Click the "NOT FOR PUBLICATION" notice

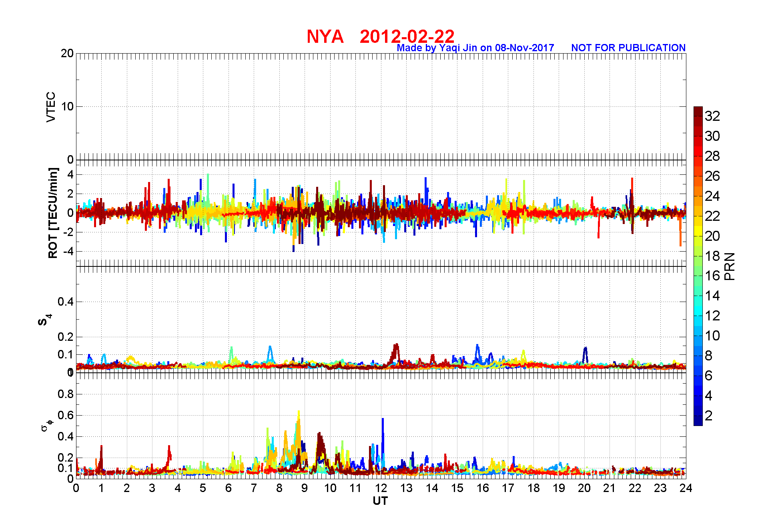[x=628, y=48]
